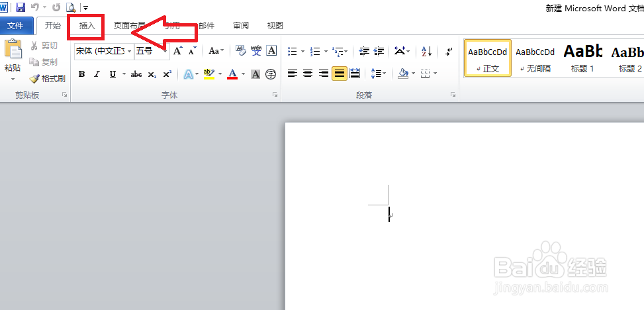Viewport: 644px width, 310px height.
Task: Click the Increase Indent icon
Action: click(379, 52)
